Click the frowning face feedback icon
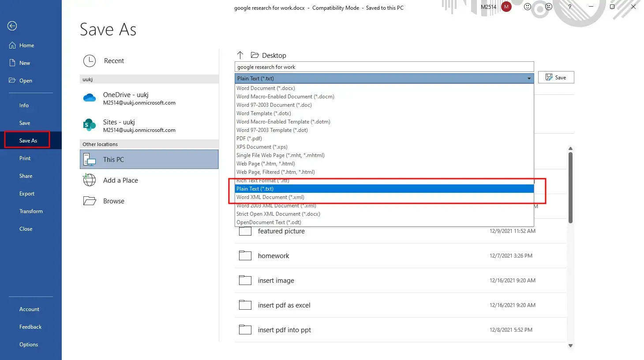The image size is (644, 360). 549,7
